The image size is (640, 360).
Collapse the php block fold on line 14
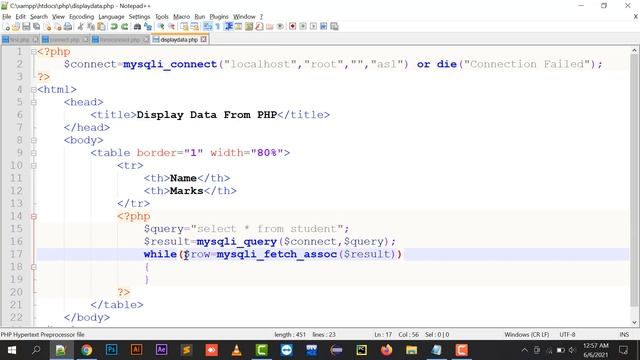(34, 216)
